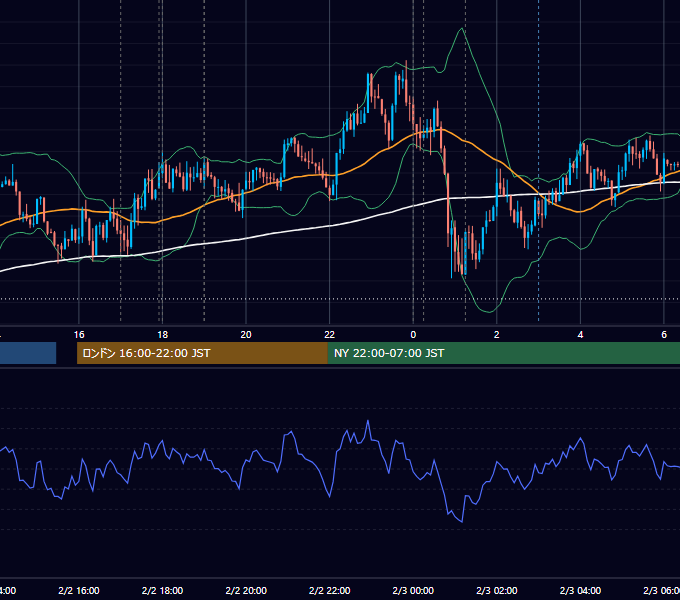Click the 2/3 02:00 date label
The image size is (680, 600).
(x=497, y=590)
